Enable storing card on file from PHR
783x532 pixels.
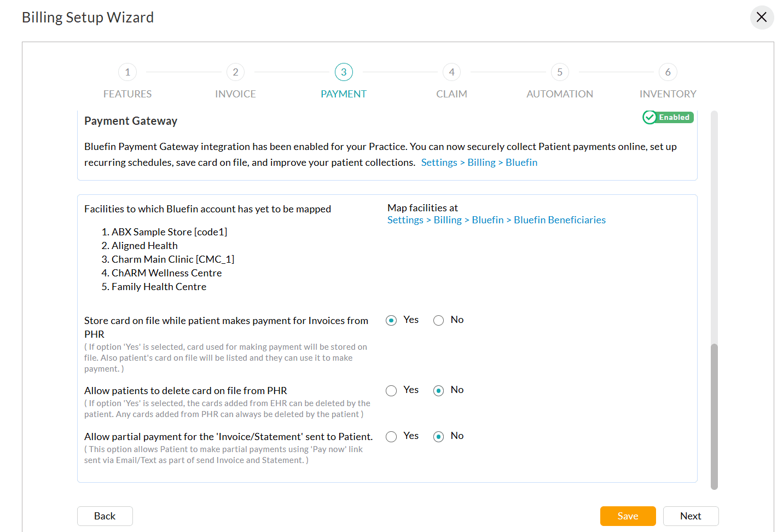click(391, 320)
